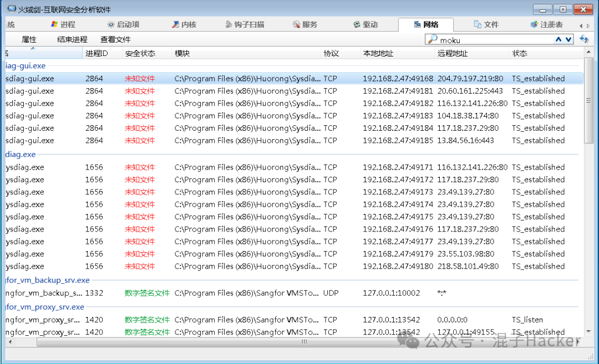Select the TCP row to 204.79.197.219:80

click(x=277, y=78)
